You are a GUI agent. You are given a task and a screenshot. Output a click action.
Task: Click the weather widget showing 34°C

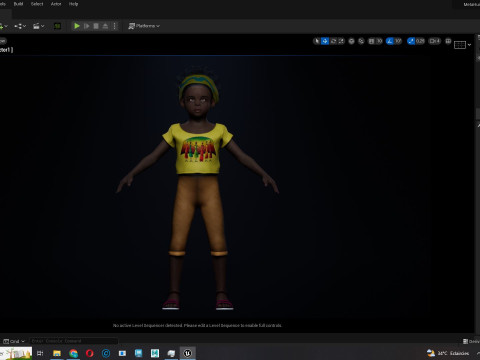pos(448,353)
